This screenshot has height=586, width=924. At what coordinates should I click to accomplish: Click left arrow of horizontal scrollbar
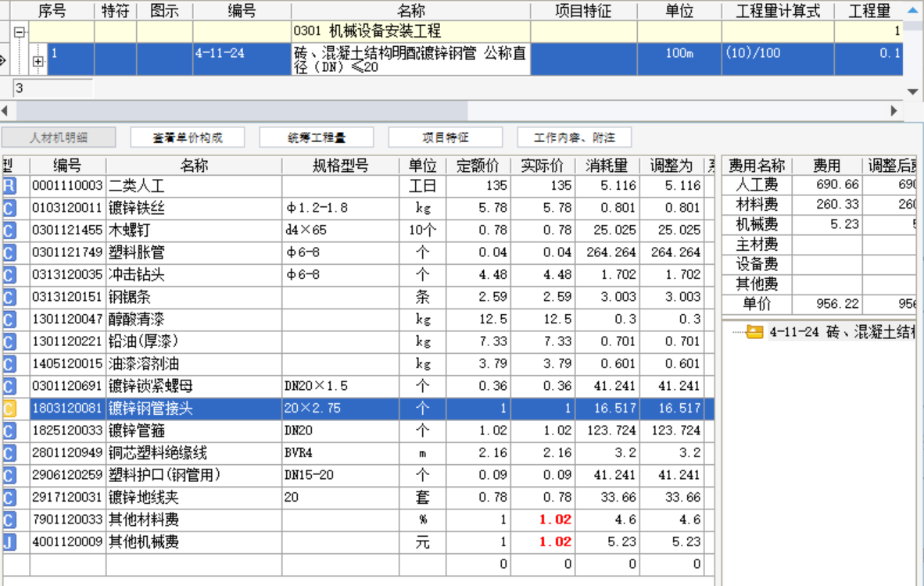pos(5,111)
